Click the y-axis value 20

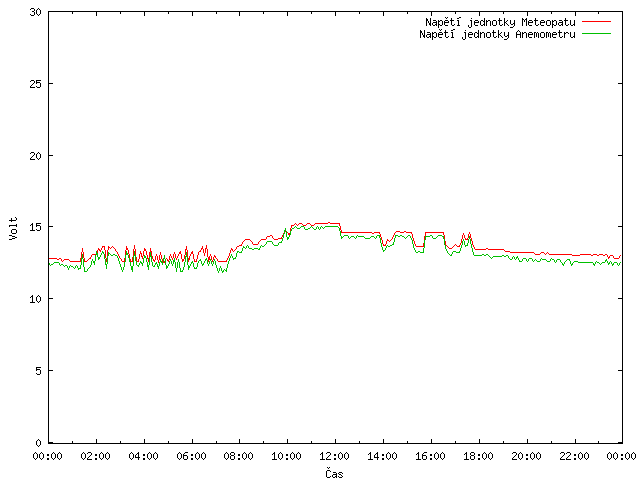(36, 156)
